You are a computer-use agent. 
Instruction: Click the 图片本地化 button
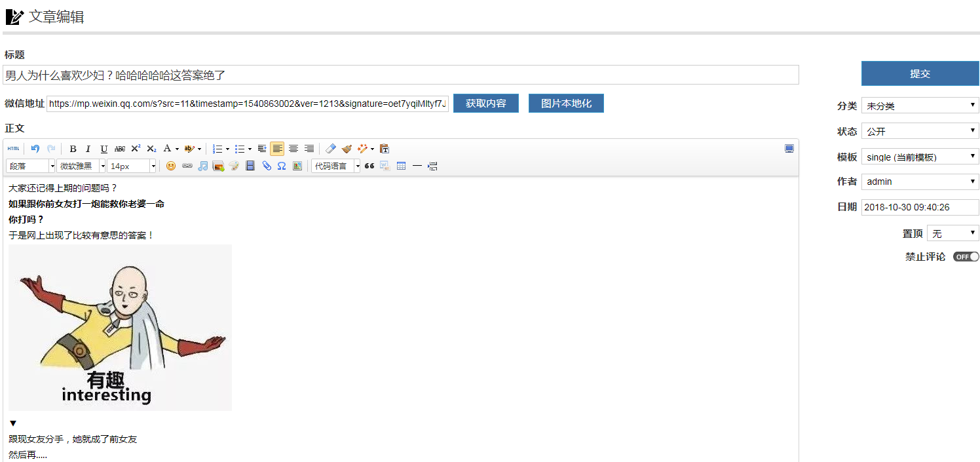[566, 103]
